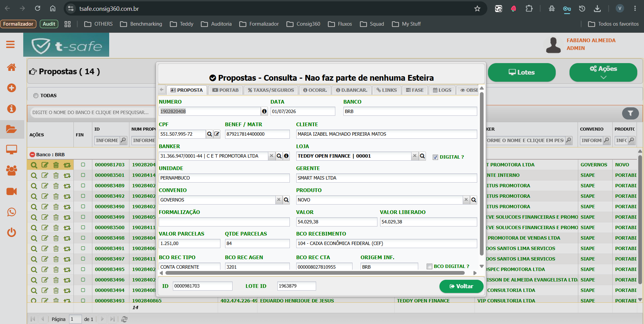Click search icon next to CPF field

(x=210, y=134)
